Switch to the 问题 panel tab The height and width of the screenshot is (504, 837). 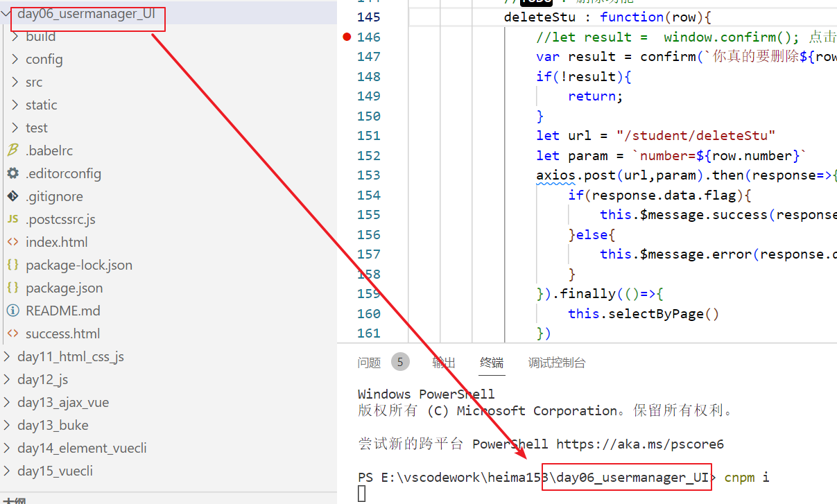[369, 363]
